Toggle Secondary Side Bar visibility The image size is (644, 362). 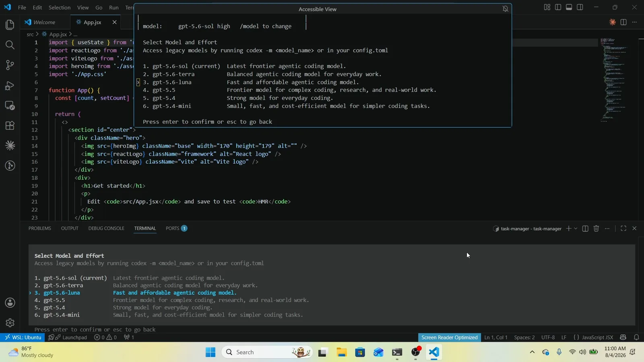coord(580,7)
